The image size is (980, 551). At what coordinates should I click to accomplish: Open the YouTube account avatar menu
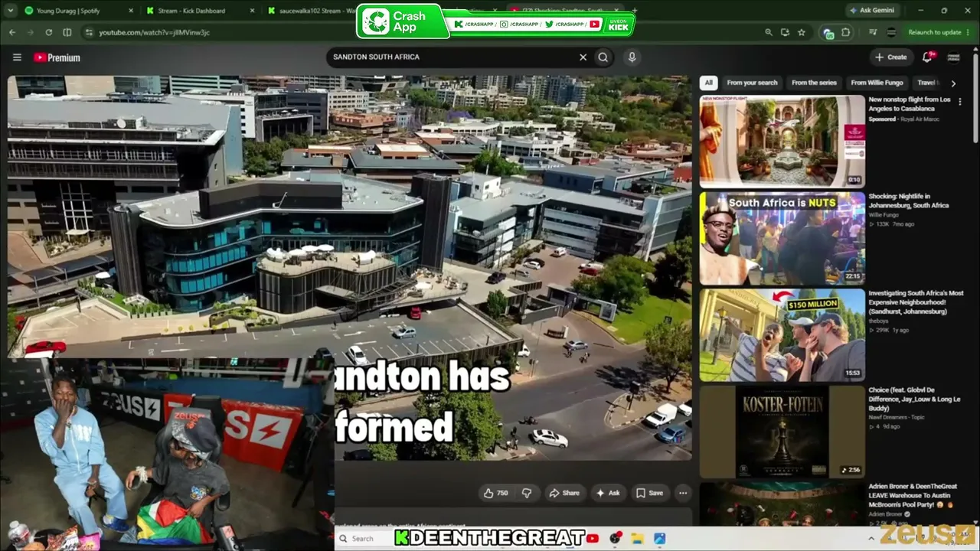pos(954,57)
